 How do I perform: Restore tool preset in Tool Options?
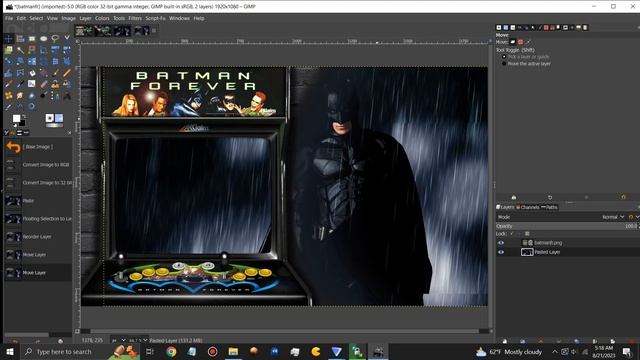[550, 197]
